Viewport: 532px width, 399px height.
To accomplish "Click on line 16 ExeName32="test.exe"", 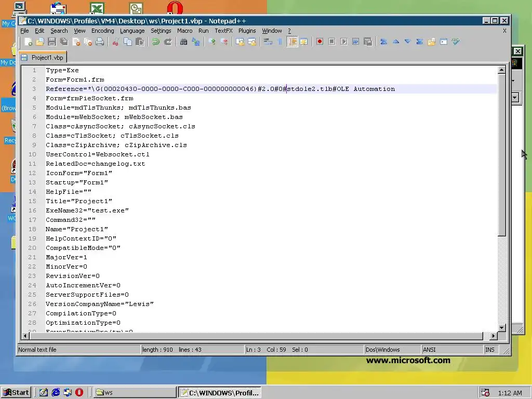I will point(87,210).
